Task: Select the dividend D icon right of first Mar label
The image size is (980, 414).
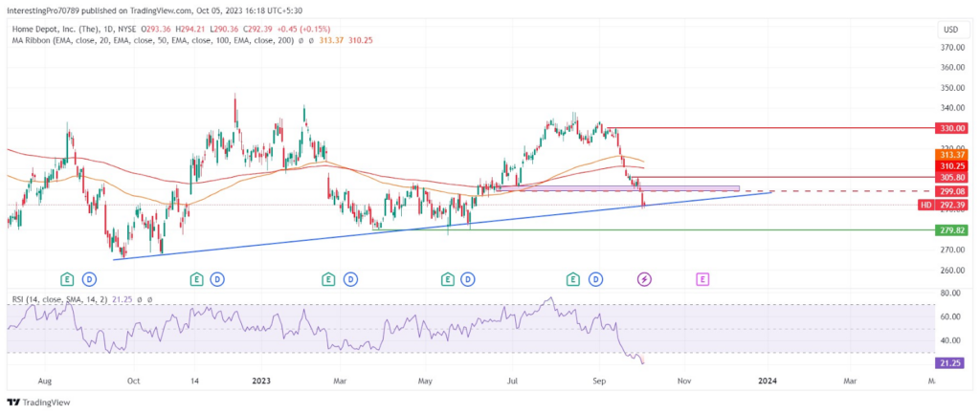Action: pyautogui.click(x=350, y=278)
